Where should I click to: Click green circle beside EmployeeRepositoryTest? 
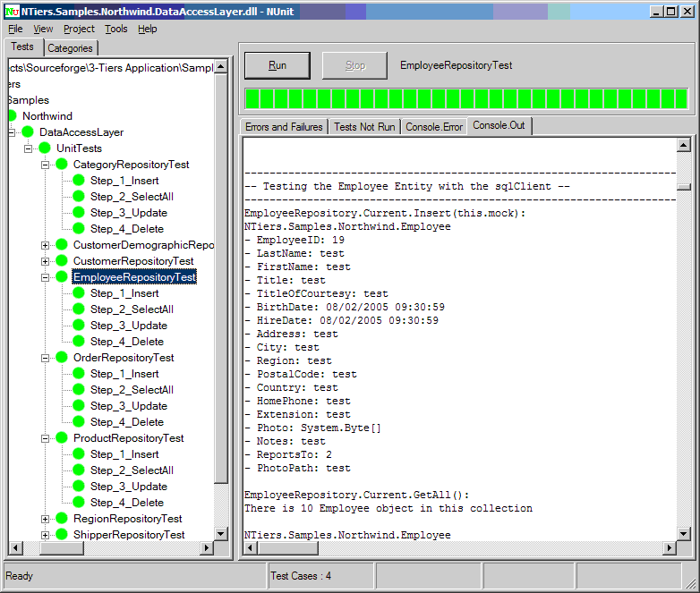point(62,276)
